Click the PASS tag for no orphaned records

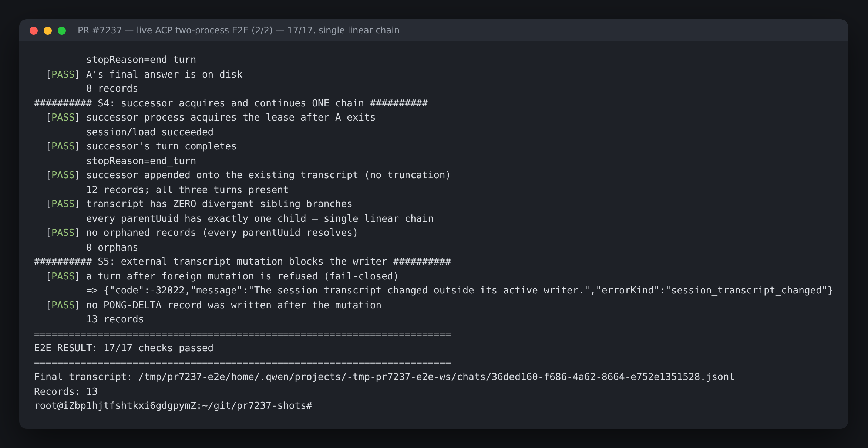coord(63,233)
